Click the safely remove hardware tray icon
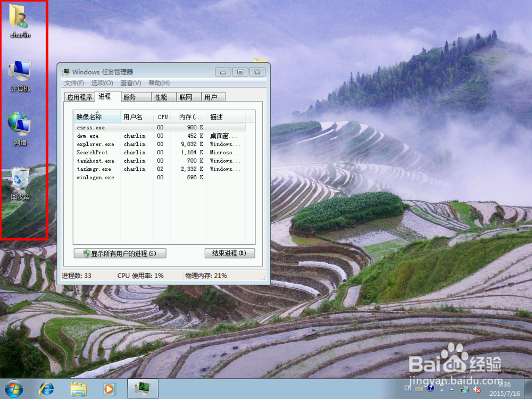This screenshot has width=532, height=399. point(465,389)
